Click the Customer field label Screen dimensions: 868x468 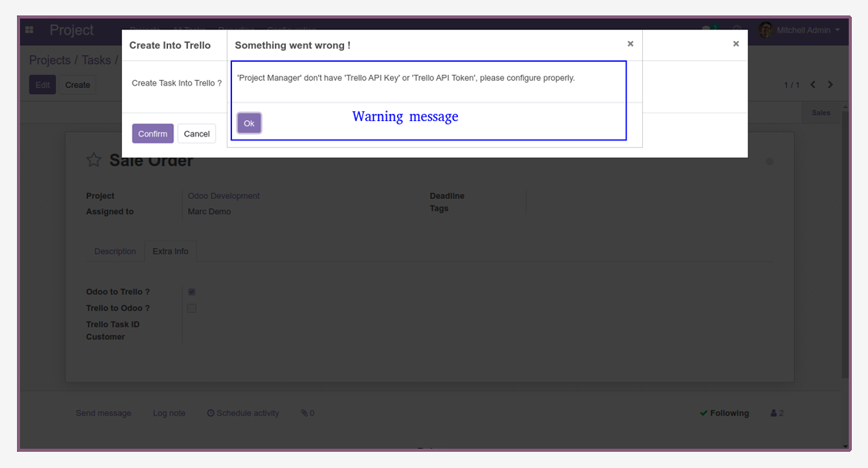pyautogui.click(x=105, y=337)
